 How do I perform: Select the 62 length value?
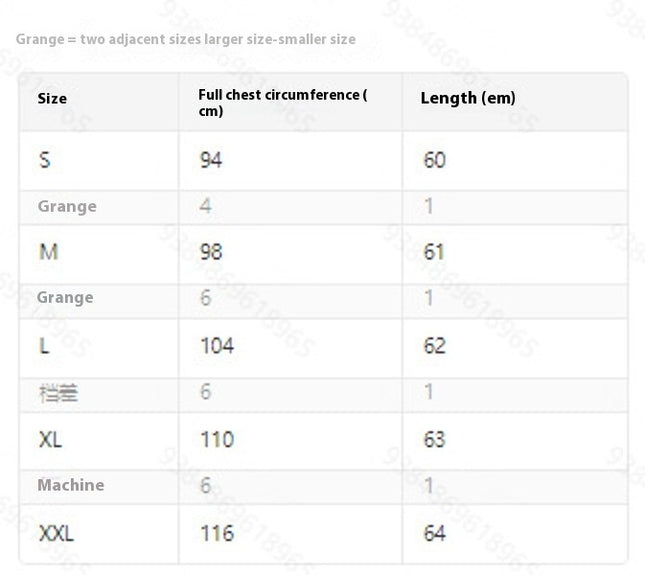pos(434,345)
